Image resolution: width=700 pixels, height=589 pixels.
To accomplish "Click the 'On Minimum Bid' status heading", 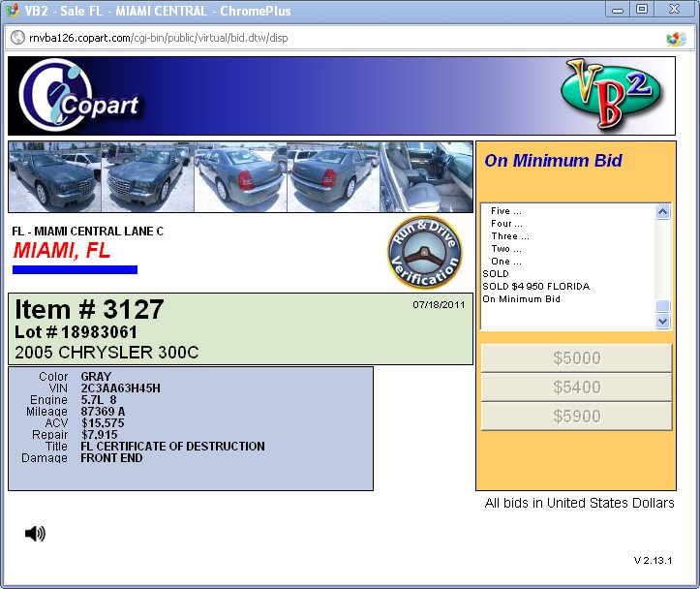I will (x=553, y=160).
